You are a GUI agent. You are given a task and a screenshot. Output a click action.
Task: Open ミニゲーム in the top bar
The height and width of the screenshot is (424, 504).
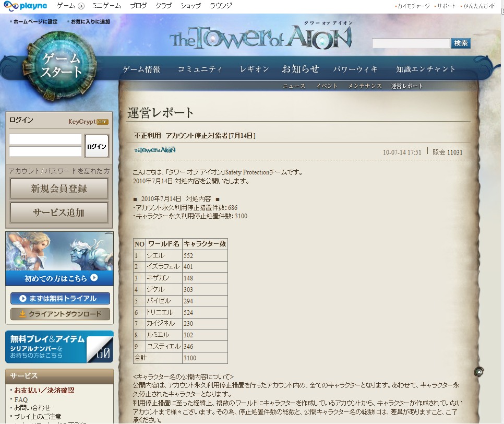coord(106,6)
